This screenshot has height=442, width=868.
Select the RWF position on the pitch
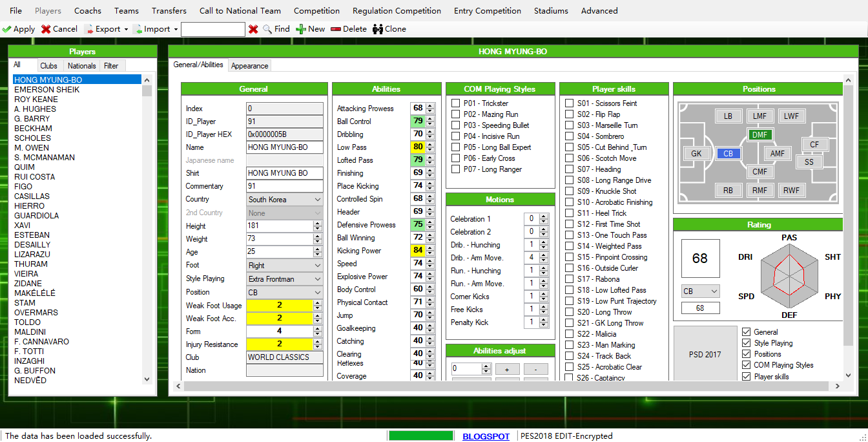click(791, 191)
